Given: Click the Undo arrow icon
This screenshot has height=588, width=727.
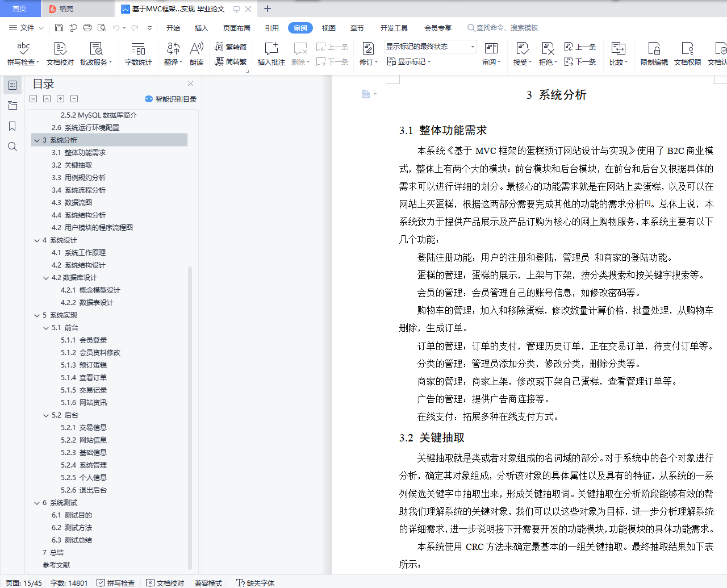Looking at the screenshot, I should coord(116,27).
